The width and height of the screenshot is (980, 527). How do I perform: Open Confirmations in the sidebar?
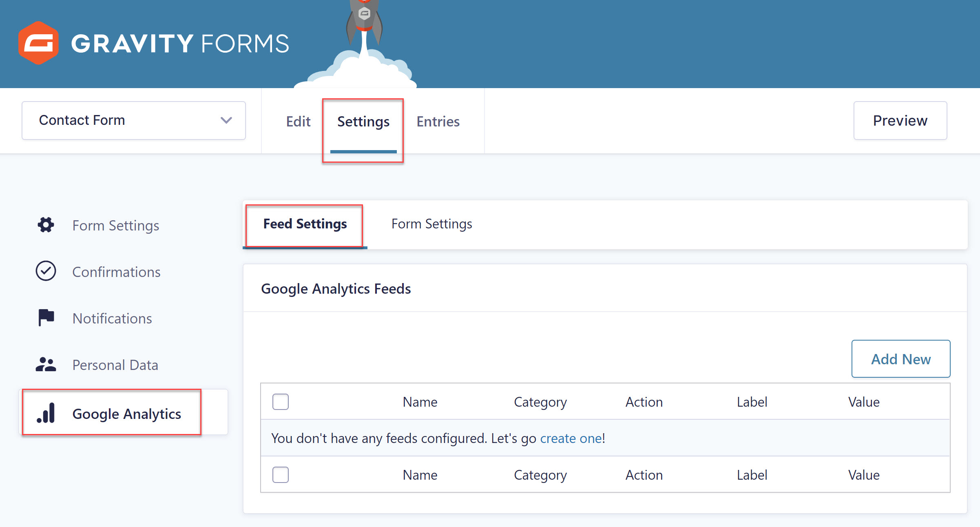[x=117, y=272]
